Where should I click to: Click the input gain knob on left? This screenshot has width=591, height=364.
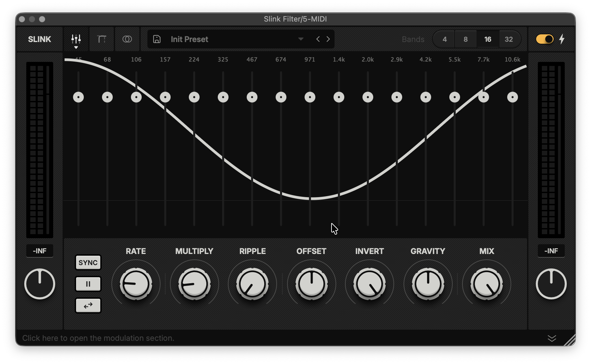pos(40,284)
